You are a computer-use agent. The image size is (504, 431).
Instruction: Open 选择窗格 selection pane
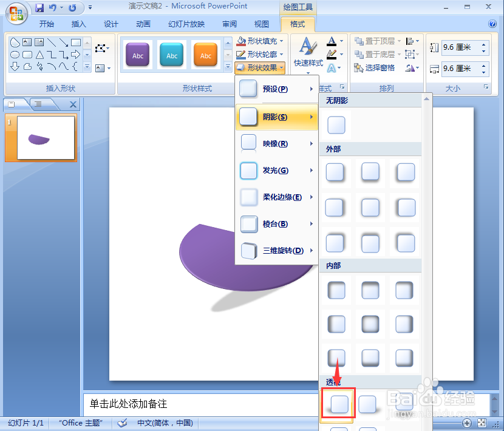point(375,68)
